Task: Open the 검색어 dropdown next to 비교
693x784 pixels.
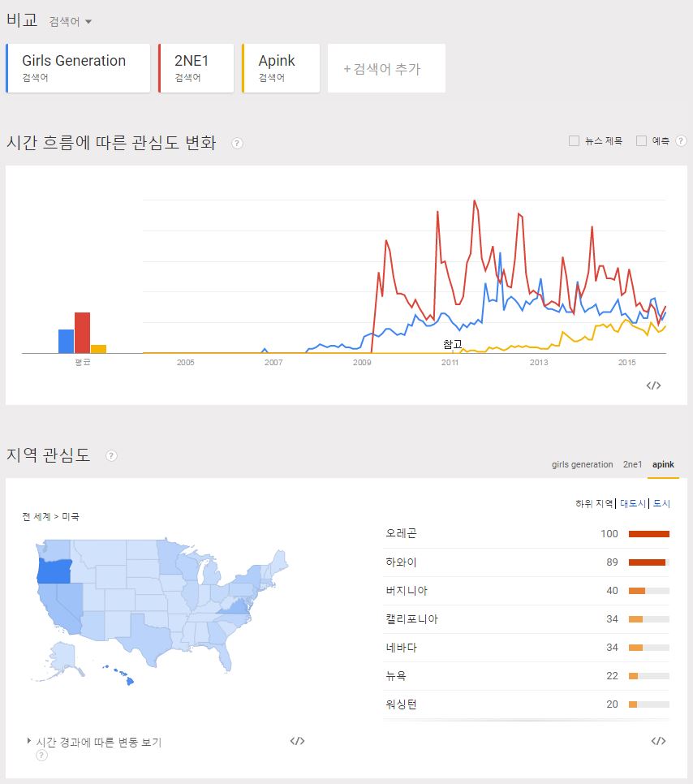Action: [x=71, y=21]
